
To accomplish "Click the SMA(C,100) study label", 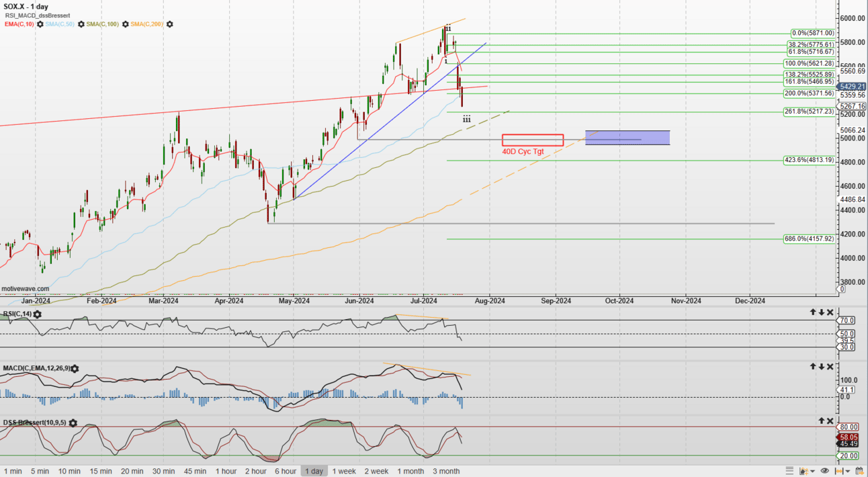I will pos(102,24).
